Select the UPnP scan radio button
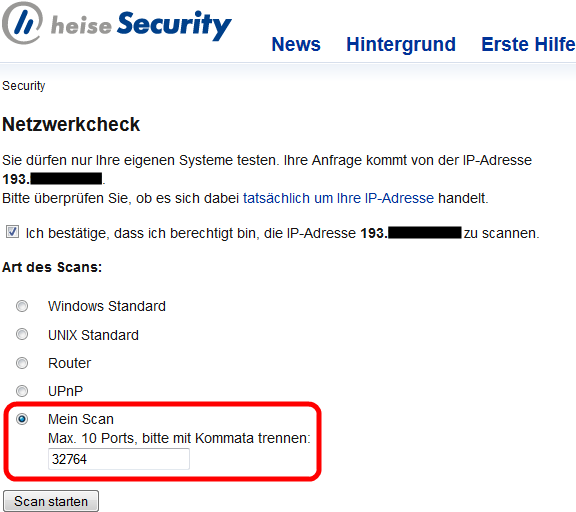This screenshot has width=576, height=512. pos(22,391)
